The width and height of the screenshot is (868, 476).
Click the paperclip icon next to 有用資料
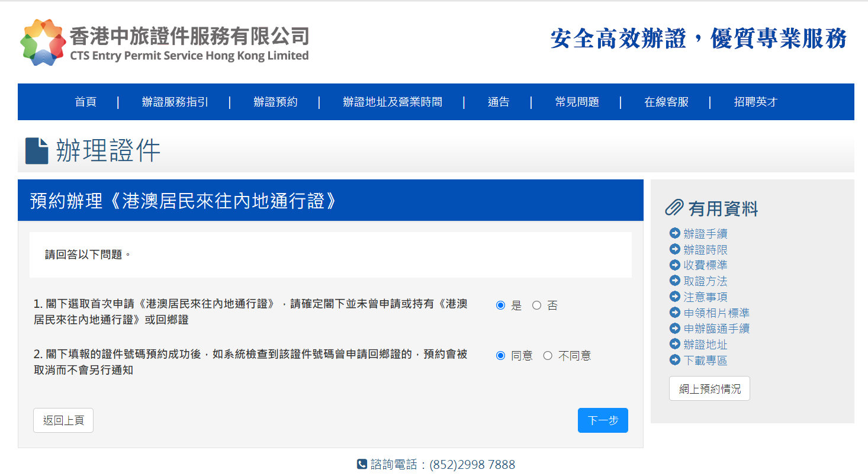(674, 208)
